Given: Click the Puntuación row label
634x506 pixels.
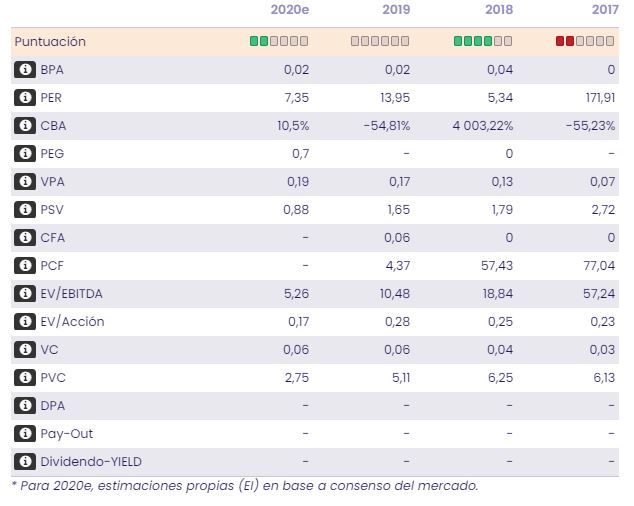Looking at the screenshot, I should click(x=50, y=42).
